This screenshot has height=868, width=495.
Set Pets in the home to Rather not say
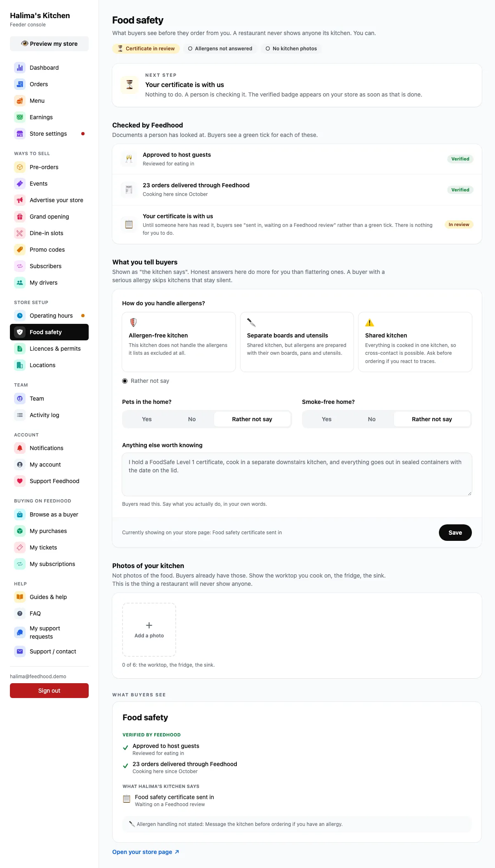click(252, 419)
